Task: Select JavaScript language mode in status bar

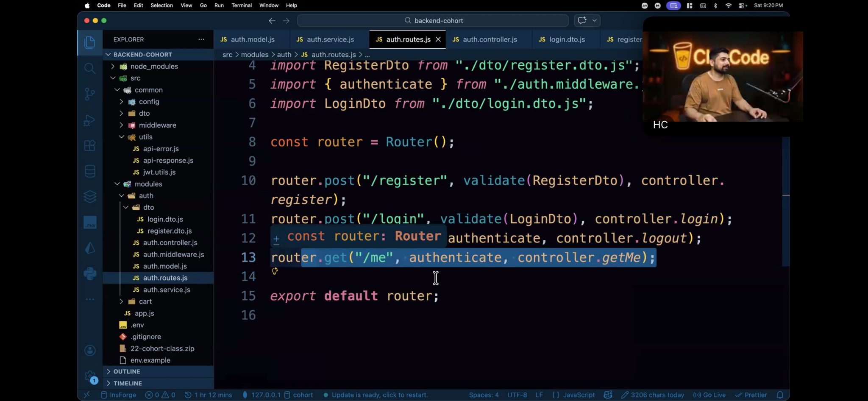Action: 579,395
